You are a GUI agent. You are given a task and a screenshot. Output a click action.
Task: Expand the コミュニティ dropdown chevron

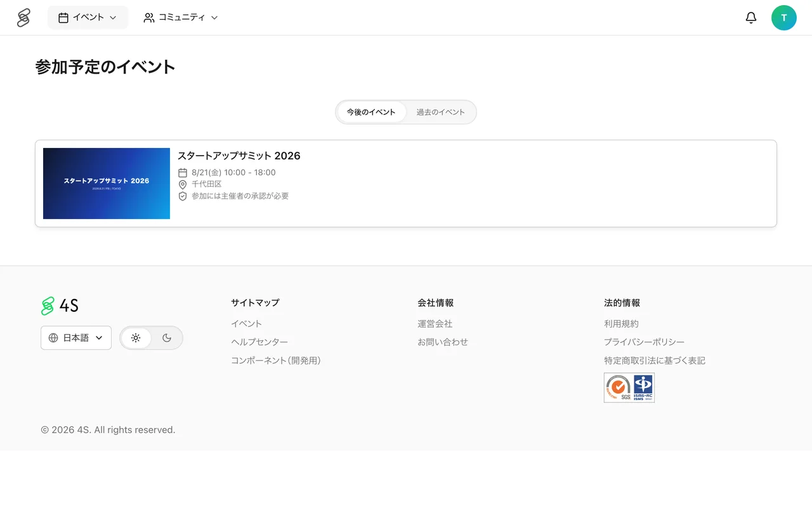[214, 18]
